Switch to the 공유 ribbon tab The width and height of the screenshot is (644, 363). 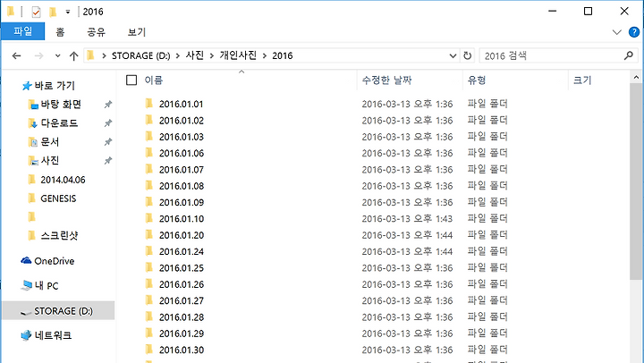[x=96, y=31]
